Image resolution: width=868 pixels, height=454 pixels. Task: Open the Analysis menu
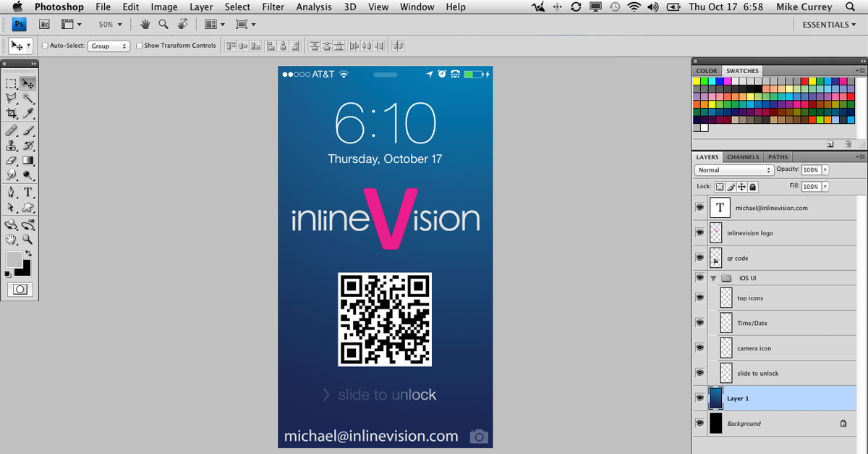point(314,7)
